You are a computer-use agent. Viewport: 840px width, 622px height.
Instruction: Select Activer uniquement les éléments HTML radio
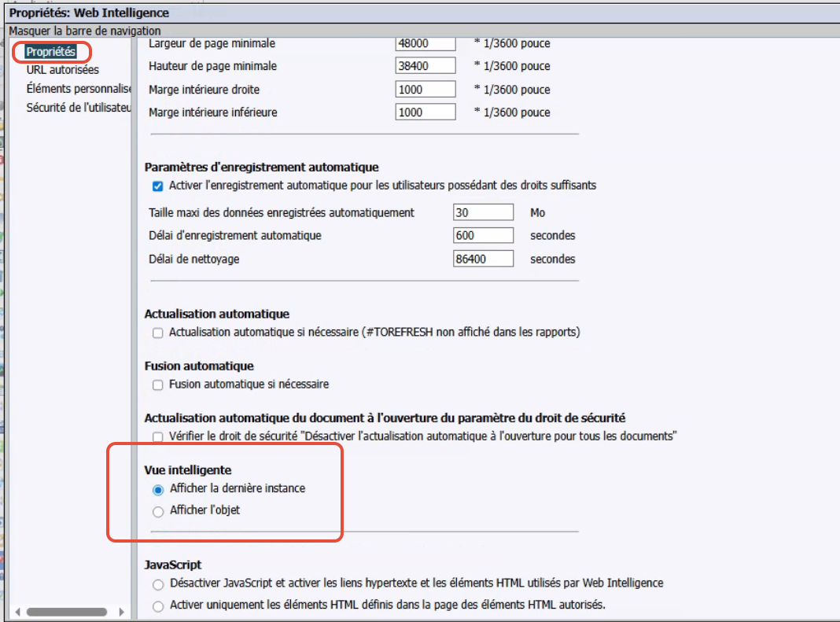(158, 606)
